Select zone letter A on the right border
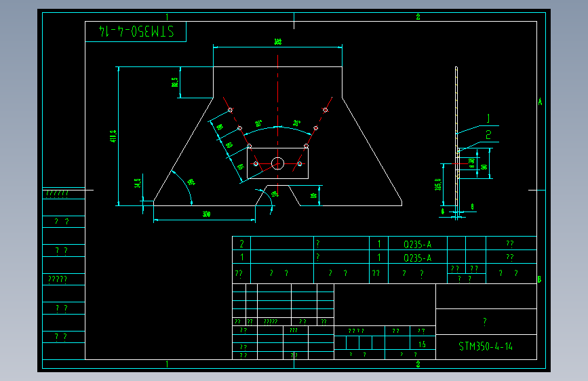Image resolution: width=588 pixels, height=381 pixels. tap(540, 102)
